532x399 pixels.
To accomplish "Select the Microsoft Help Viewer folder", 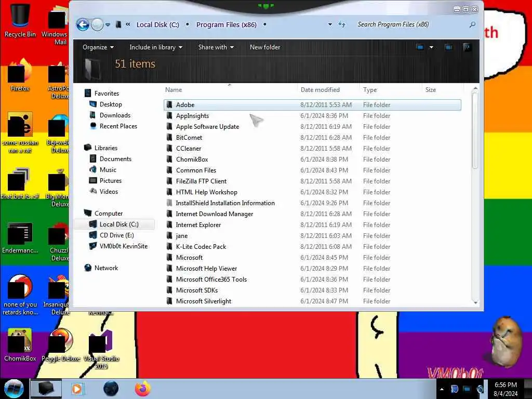I will [312, 269].
